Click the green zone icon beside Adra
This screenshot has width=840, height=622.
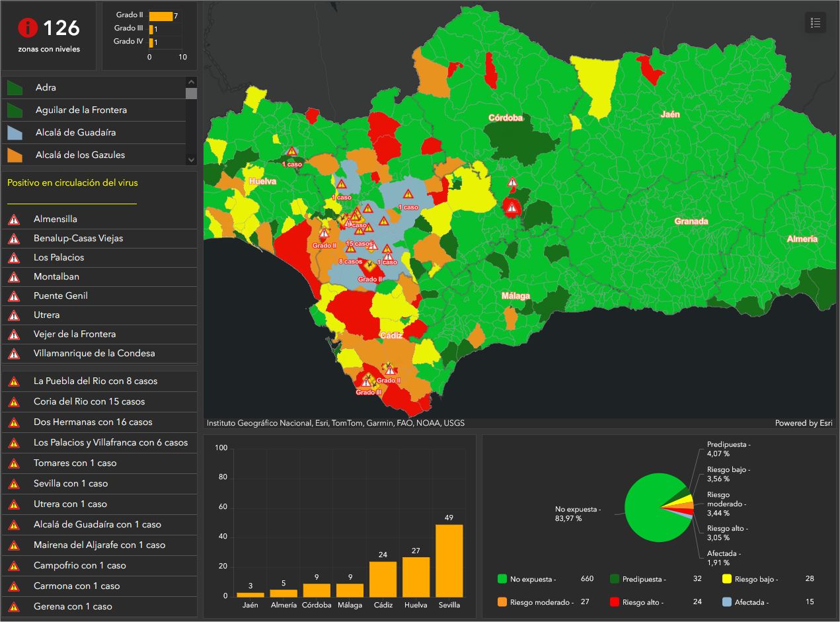15,88
